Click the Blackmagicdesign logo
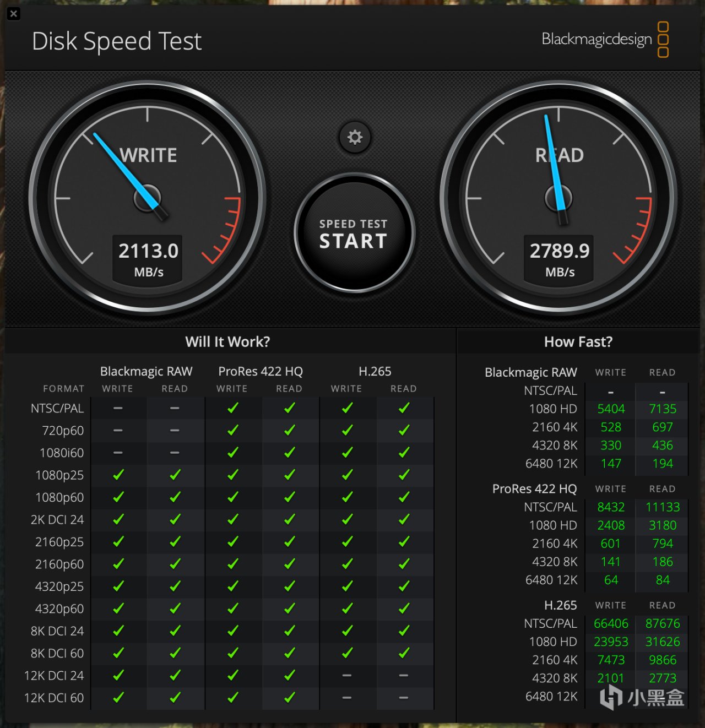Image resolution: width=705 pixels, height=728 pixels. tap(605, 40)
